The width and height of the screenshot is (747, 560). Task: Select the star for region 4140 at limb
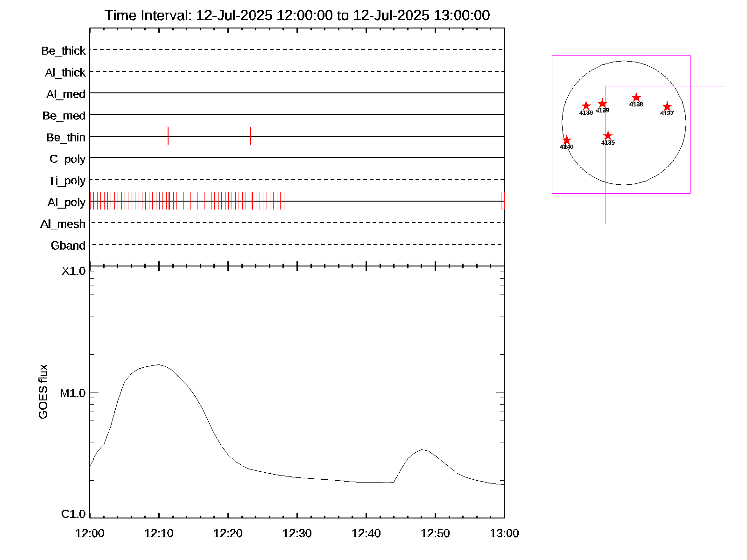[566, 140]
